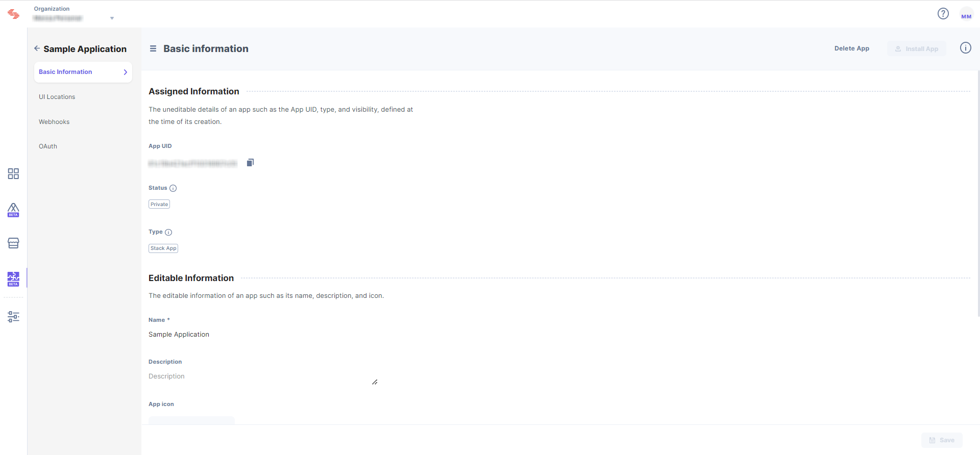Image resolution: width=980 pixels, height=455 pixels.
Task: Open the organization settings sliders icon
Action: (x=13, y=317)
